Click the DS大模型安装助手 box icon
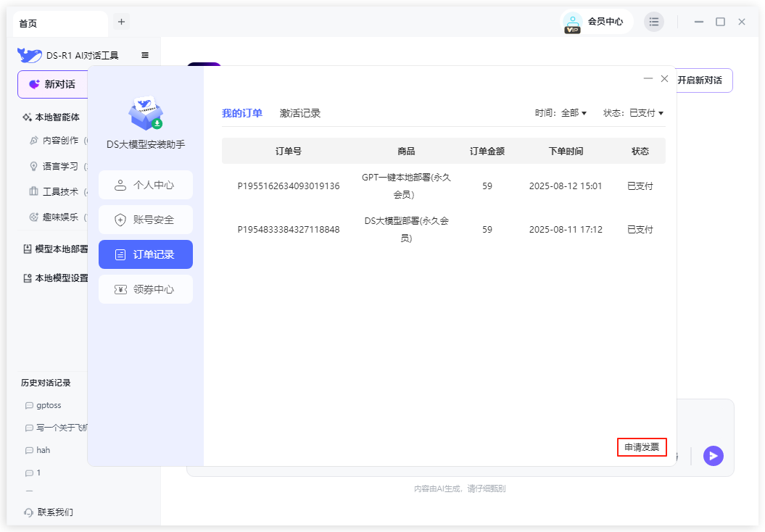 (146, 113)
